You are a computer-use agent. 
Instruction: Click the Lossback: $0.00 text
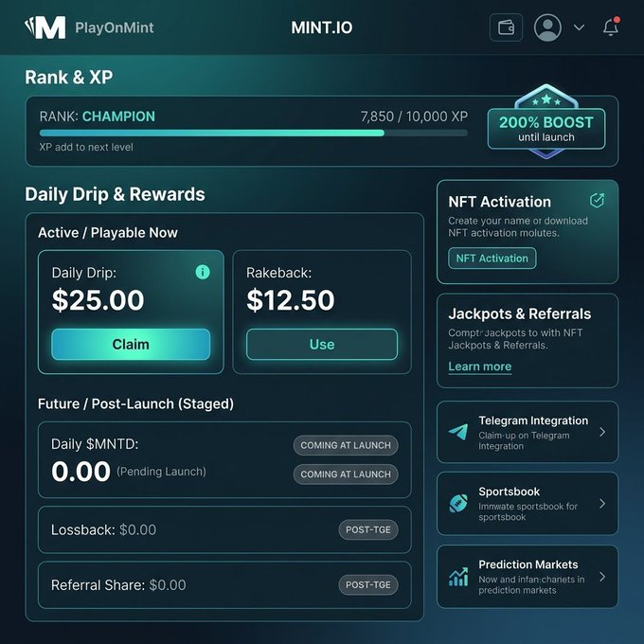[x=103, y=529]
